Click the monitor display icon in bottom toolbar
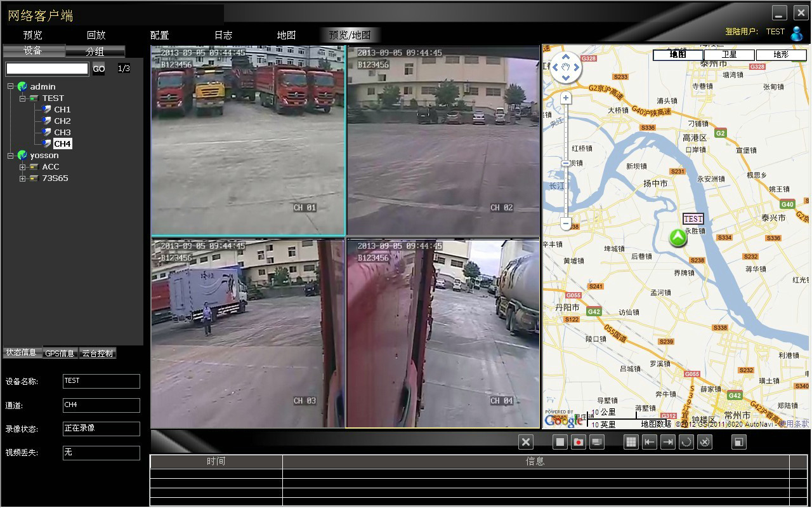The width and height of the screenshot is (812, 508). tap(596, 442)
